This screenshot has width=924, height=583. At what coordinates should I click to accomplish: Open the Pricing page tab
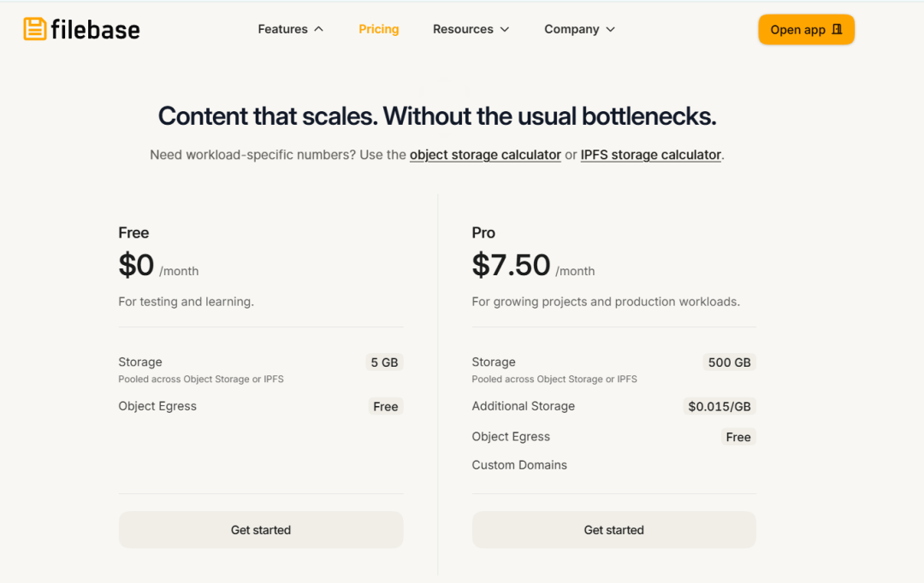379,29
